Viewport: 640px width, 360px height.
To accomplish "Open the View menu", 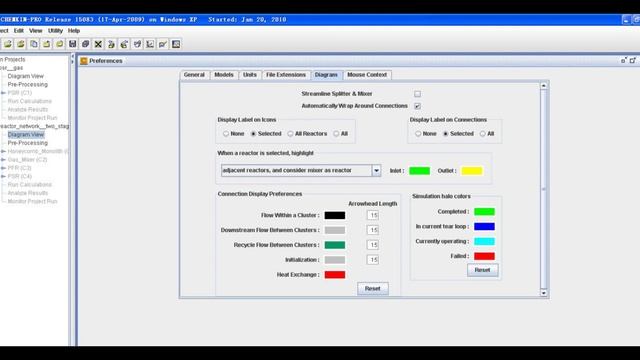I will click(x=36, y=31).
